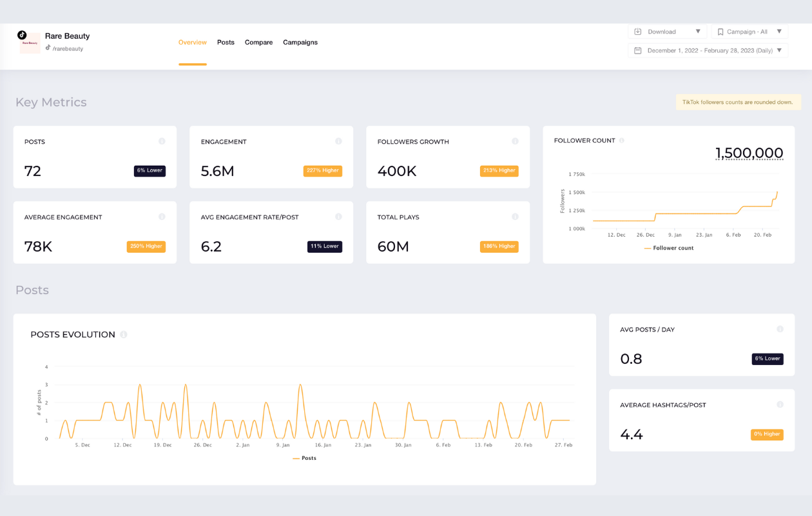The image size is (812, 516).
Task: Show info for the POSTS metric card
Action: [162, 141]
